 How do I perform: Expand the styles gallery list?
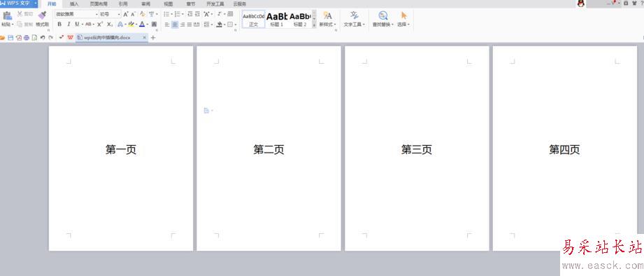(x=314, y=25)
